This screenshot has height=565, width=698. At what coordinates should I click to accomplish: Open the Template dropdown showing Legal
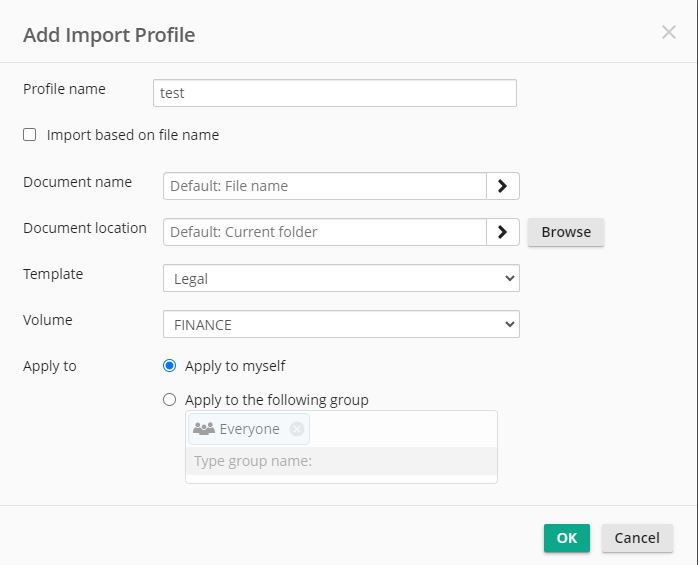(x=341, y=278)
